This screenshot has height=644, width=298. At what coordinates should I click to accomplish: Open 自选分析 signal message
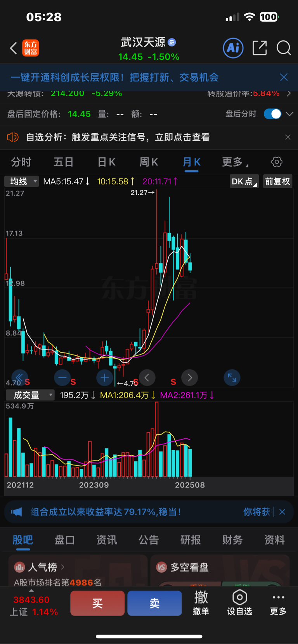(x=118, y=137)
